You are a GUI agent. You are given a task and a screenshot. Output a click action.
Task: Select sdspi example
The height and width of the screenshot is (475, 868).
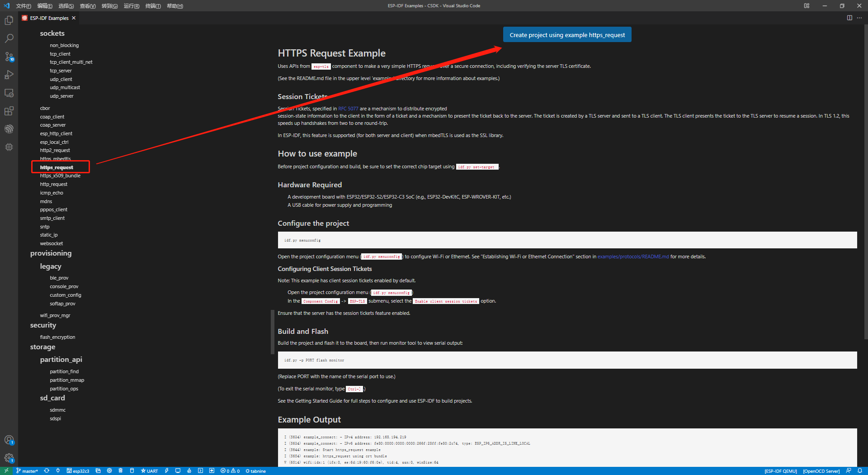tap(55, 418)
